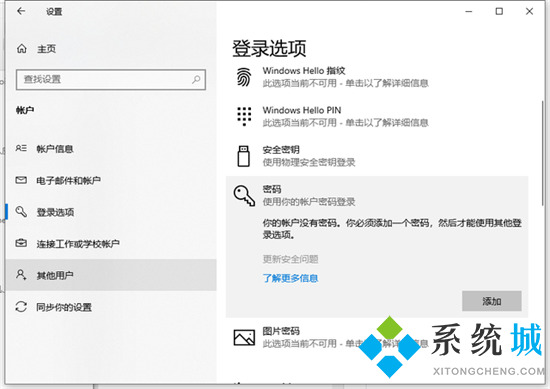Click the 设置 window title text
The image size is (550, 389).
(54, 12)
